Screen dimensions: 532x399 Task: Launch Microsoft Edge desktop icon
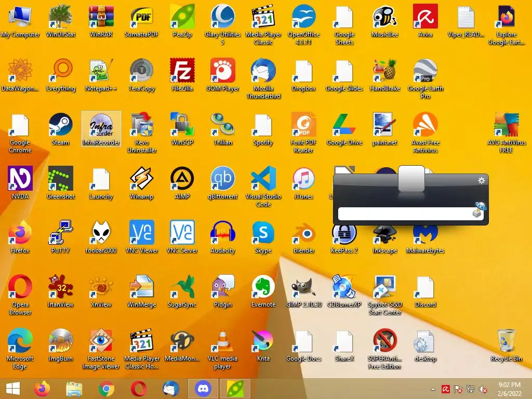(20, 349)
